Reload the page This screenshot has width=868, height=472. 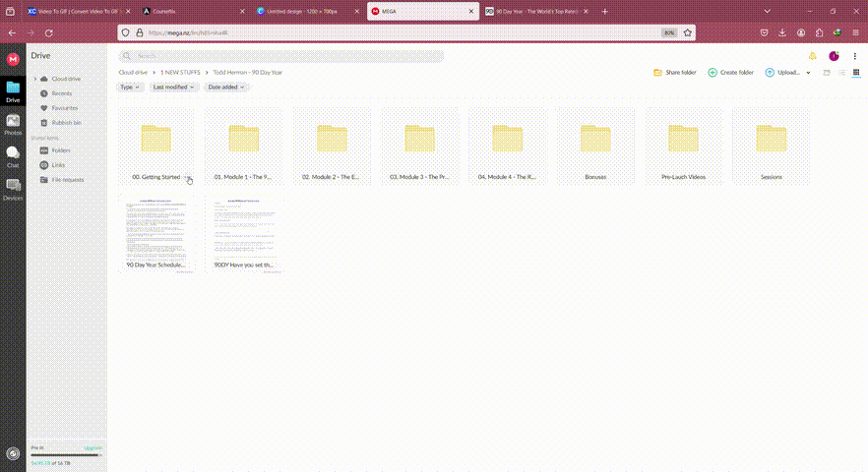coord(49,33)
